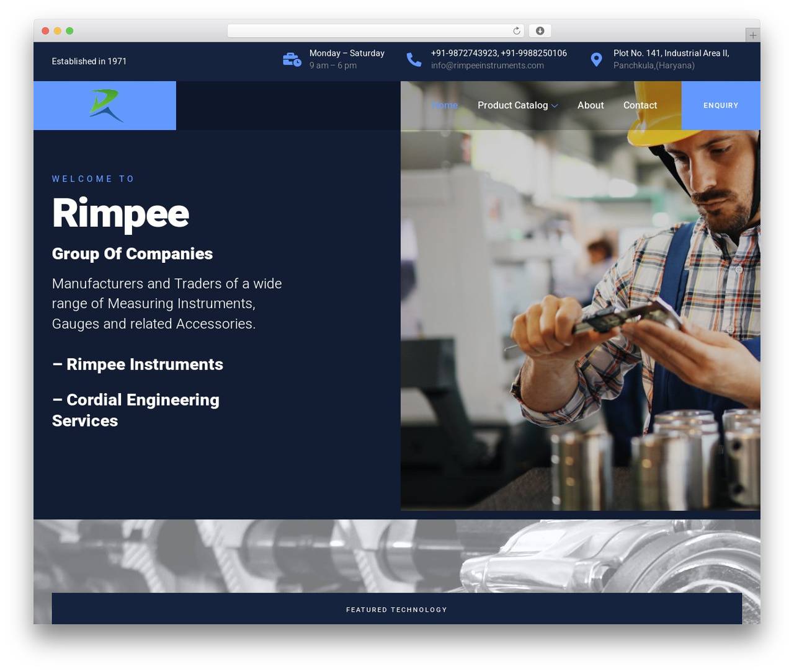The height and width of the screenshot is (672, 794).
Task: Expand the Product Catalog dropdown chevron
Action: click(555, 106)
